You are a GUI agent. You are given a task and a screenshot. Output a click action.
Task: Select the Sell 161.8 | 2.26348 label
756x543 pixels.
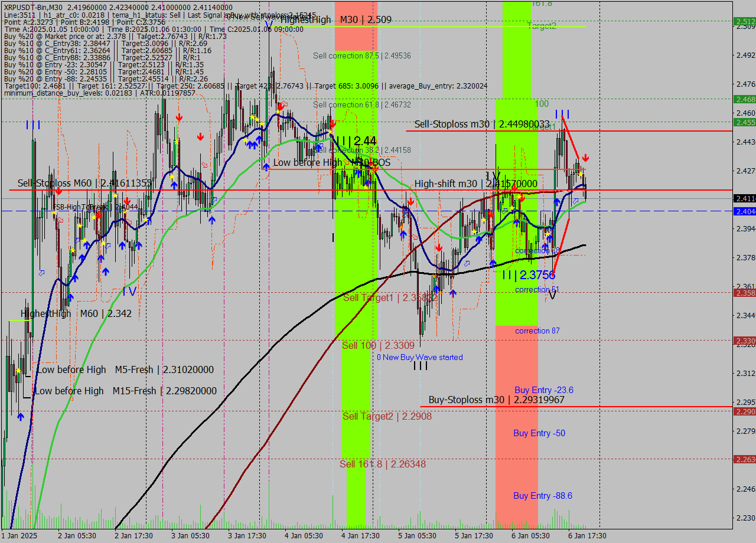[383, 464]
